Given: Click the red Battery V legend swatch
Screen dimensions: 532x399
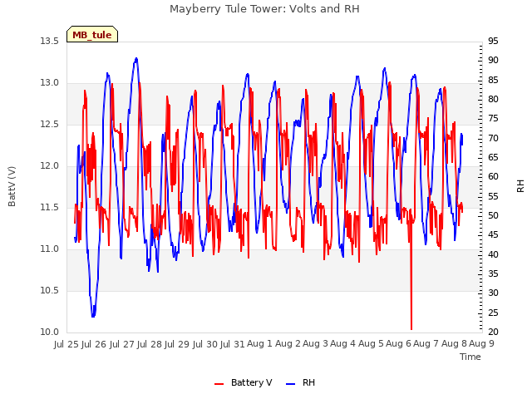Looking at the screenshot, I should click(219, 384).
